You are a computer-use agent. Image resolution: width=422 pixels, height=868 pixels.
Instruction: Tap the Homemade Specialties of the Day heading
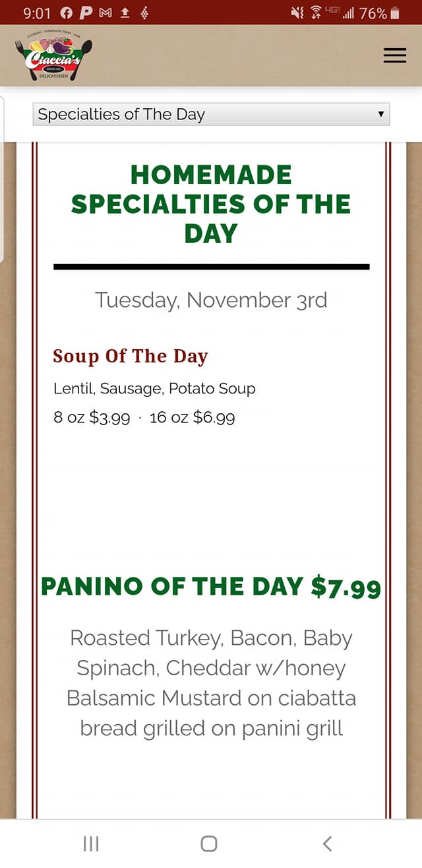pos(211,204)
